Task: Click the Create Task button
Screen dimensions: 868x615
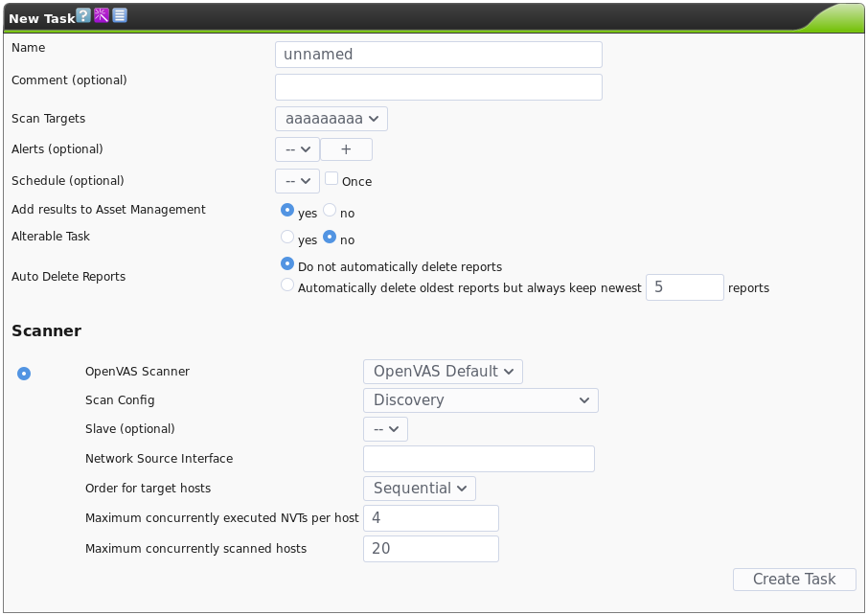Action: point(794,579)
